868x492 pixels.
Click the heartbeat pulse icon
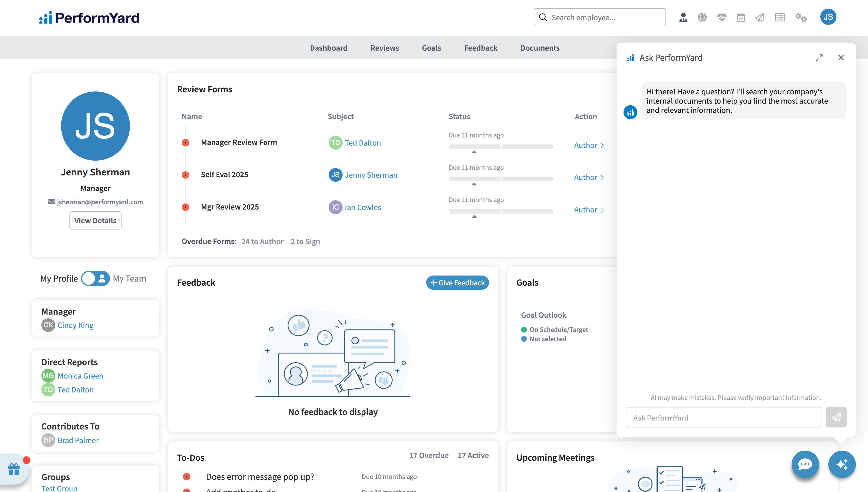pos(722,17)
